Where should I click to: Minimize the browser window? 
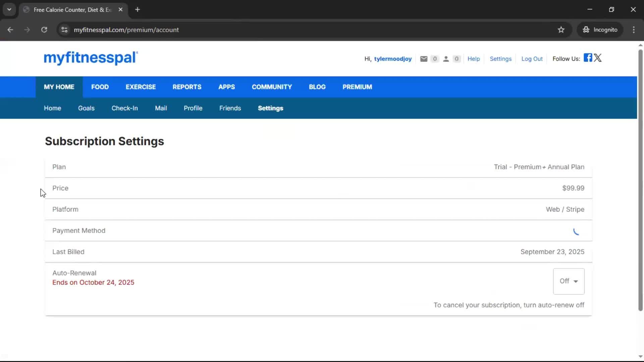[x=590, y=10]
